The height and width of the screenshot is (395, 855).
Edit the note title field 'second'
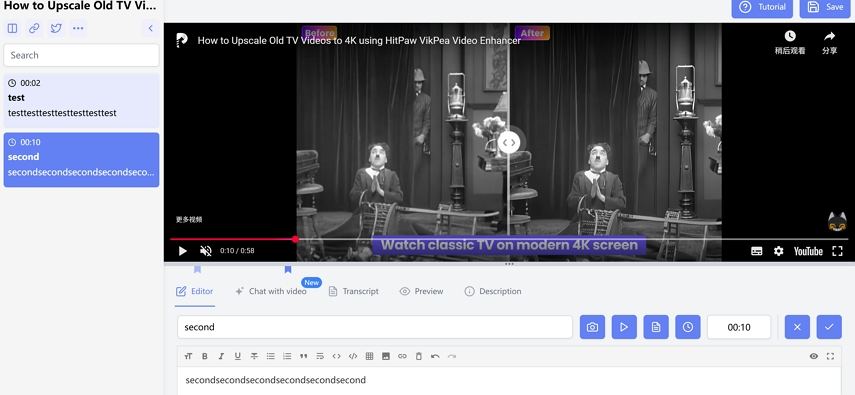point(375,327)
